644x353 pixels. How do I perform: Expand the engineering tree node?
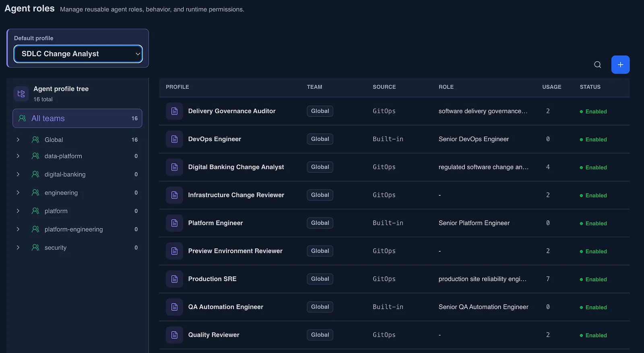click(x=18, y=193)
